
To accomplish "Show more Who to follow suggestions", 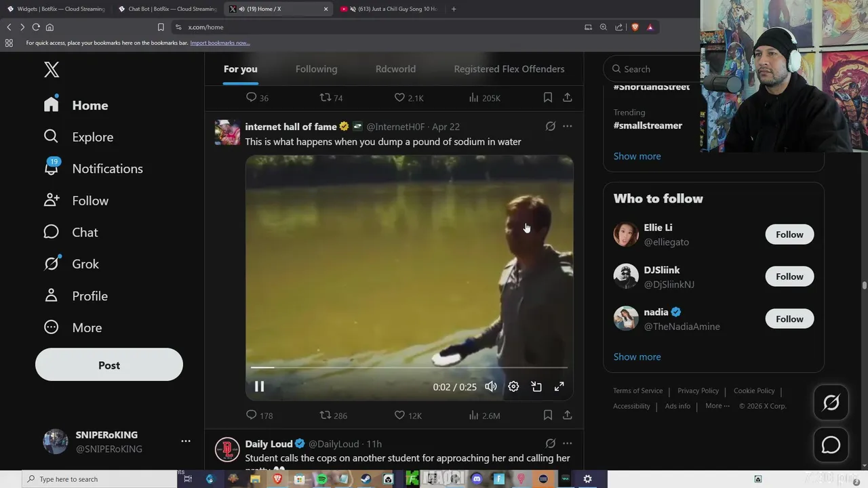I will click(637, 357).
